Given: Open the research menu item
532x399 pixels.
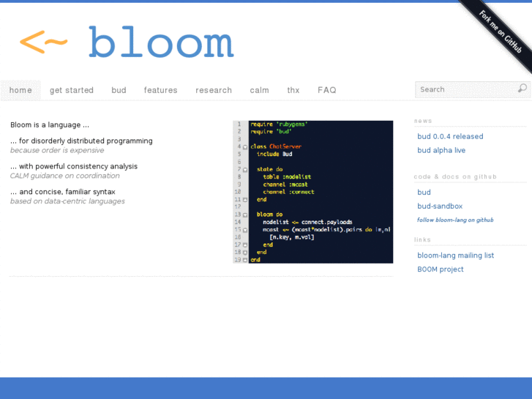Looking at the screenshot, I should point(214,90).
